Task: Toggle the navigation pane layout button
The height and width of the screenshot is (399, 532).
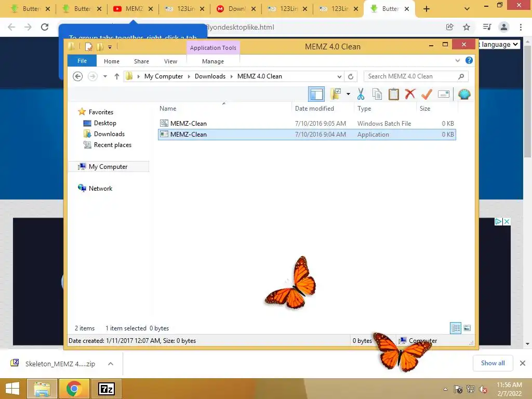Action: click(x=316, y=94)
